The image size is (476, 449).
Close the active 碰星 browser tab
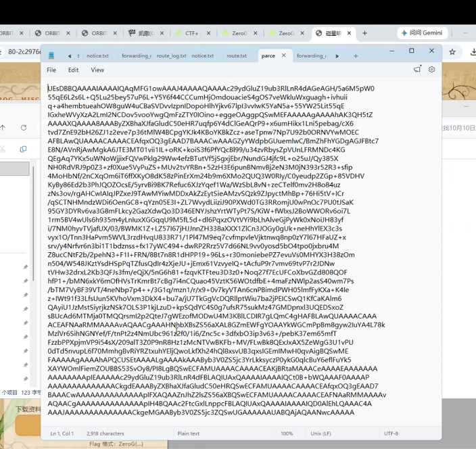(x=349, y=33)
